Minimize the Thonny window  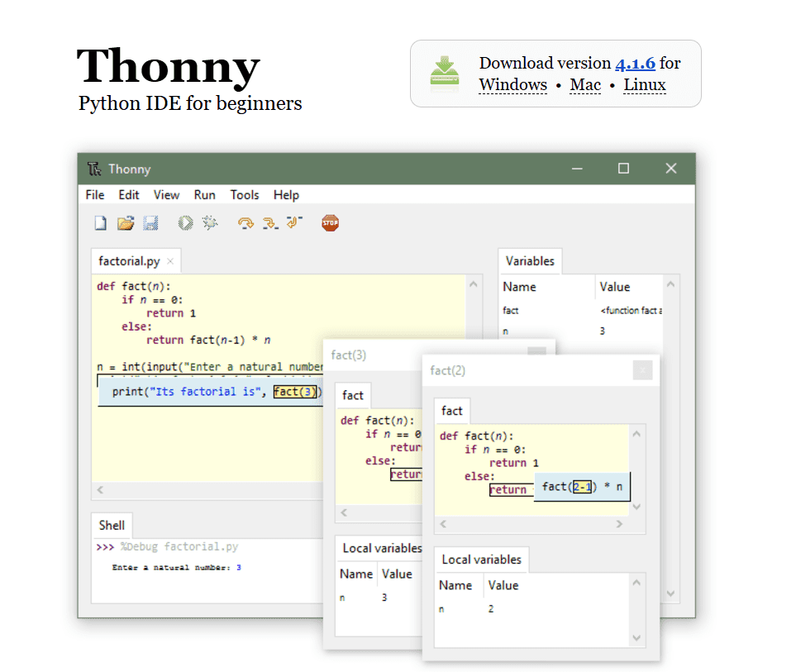point(577,169)
